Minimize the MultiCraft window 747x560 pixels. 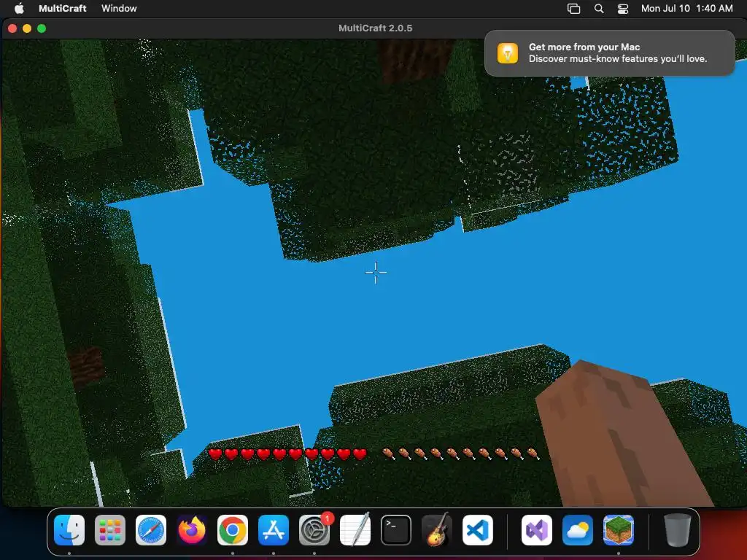pyautogui.click(x=27, y=28)
